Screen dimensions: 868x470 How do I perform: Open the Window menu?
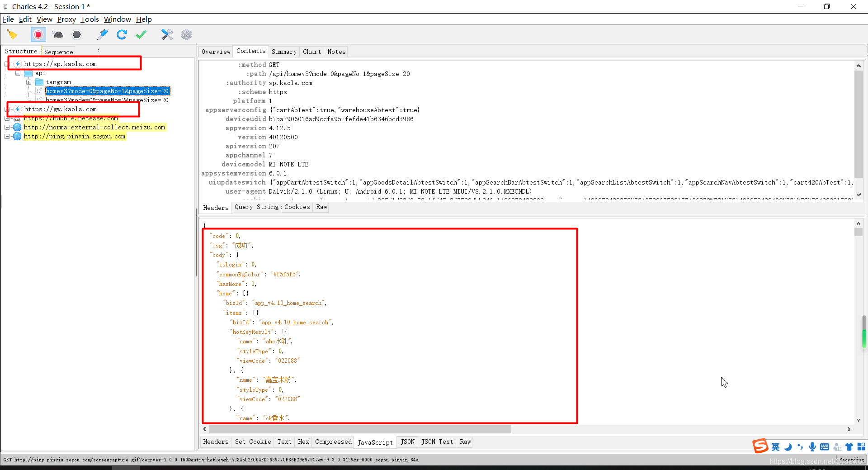click(117, 19)
